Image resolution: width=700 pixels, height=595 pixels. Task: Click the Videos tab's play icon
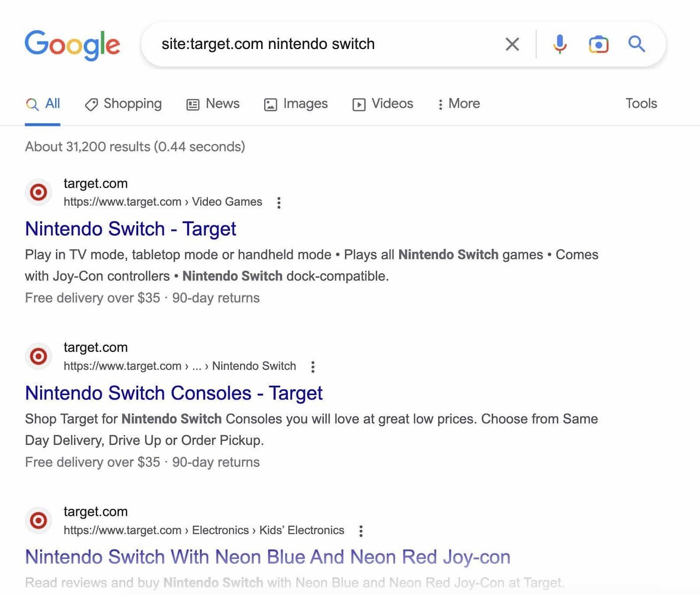coord(359,104)
